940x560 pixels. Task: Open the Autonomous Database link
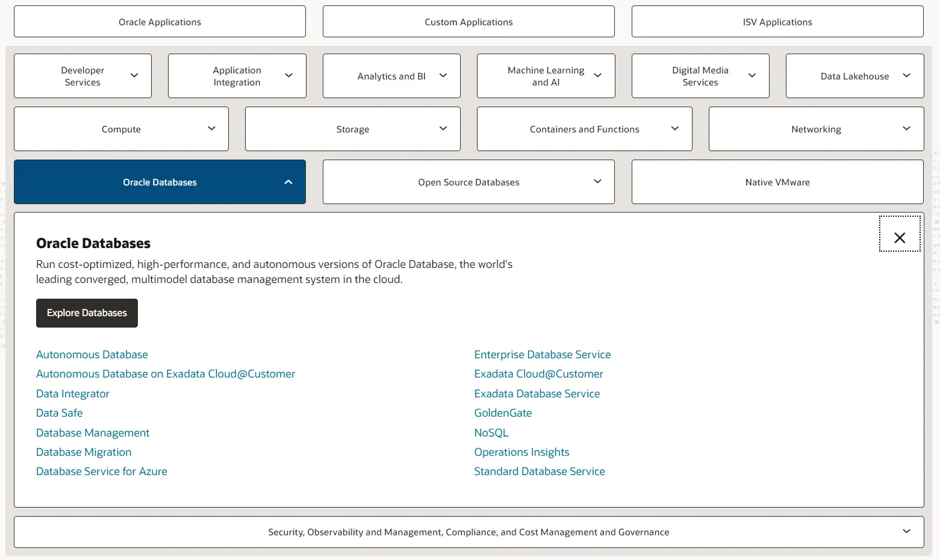pyautogui.click(x=92, y=355)
